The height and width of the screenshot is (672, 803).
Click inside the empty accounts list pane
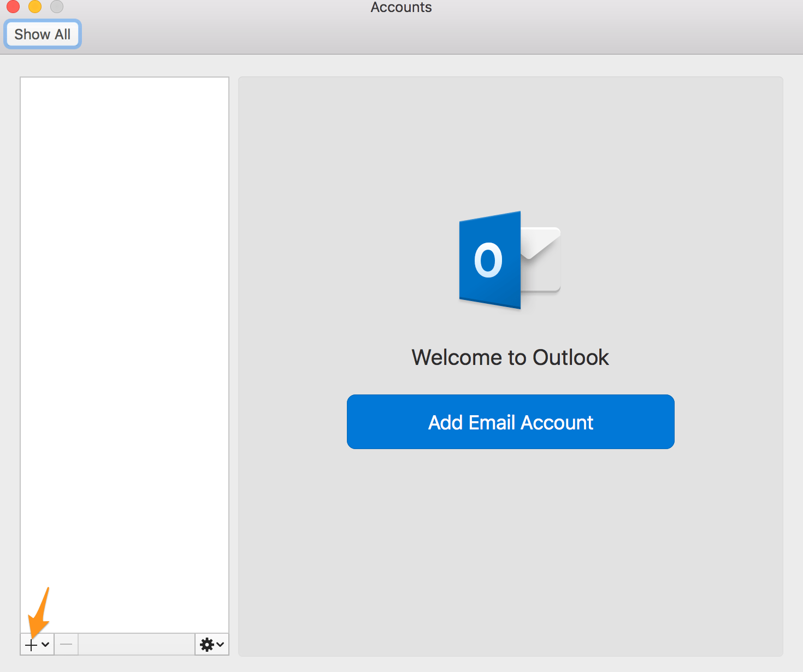(x=125, y=328)
